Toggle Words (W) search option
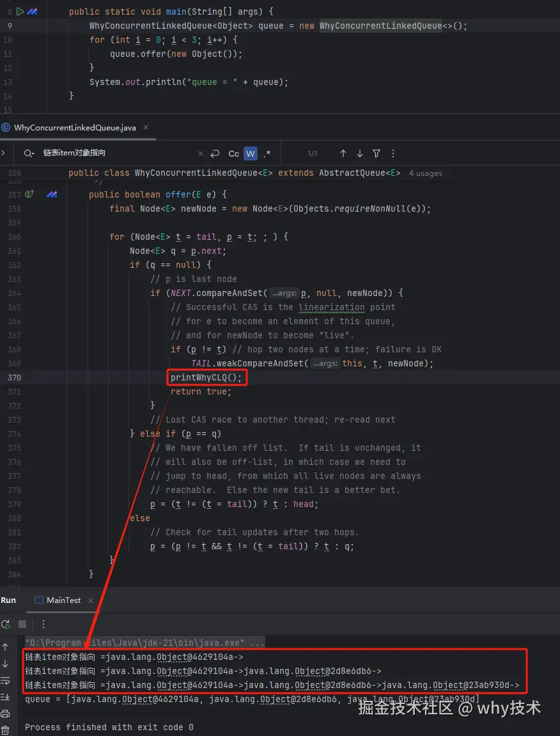The height and width of the screenshot is (736, 560). click(x=250, y=153)
